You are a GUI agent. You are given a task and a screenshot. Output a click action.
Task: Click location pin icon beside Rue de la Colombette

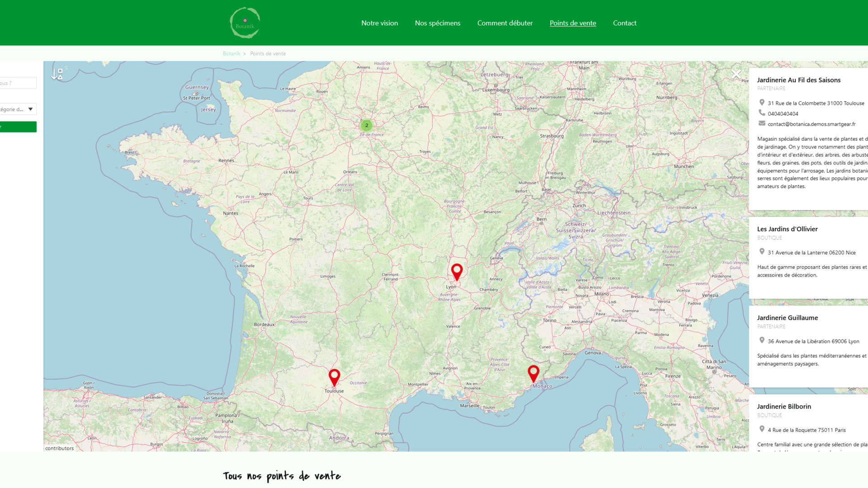click(x=762, y=103)
